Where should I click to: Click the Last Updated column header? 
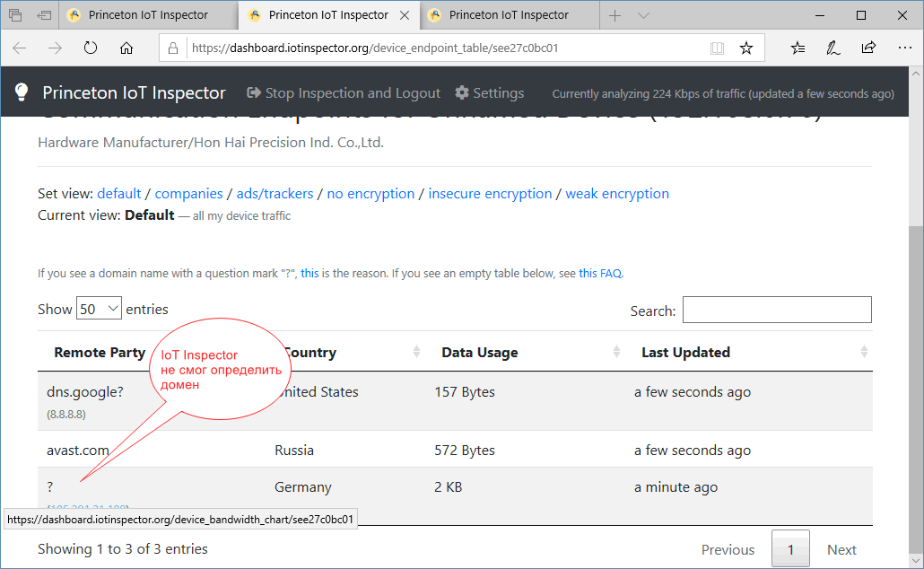[x=685, y=353]
